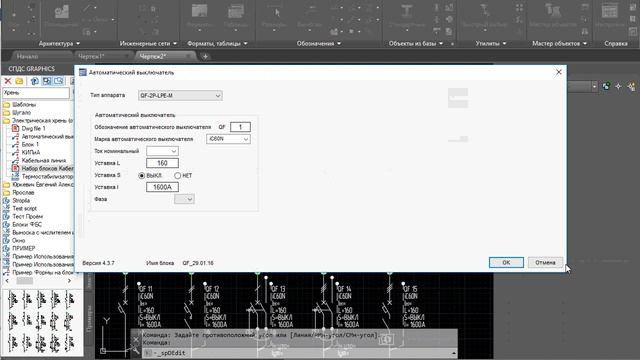Select the ПРИМЕР item in the tree
Image resolution: width=640 pixels, height=360 pixels.
tap(24, 248)
